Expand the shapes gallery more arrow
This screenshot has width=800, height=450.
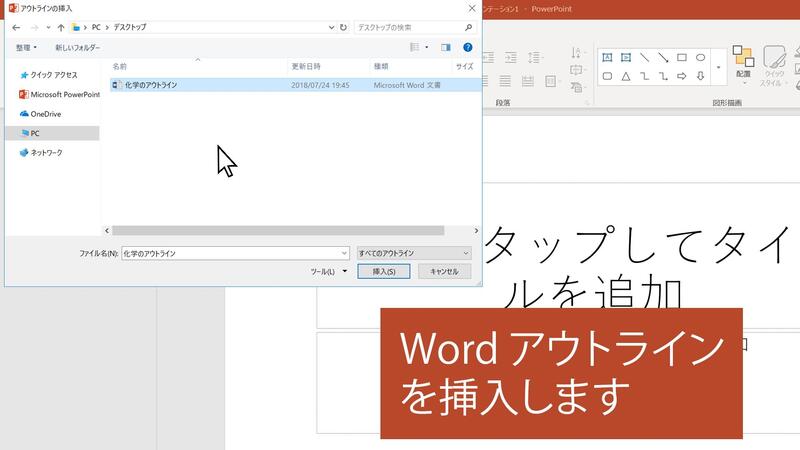tap(718, 67)
